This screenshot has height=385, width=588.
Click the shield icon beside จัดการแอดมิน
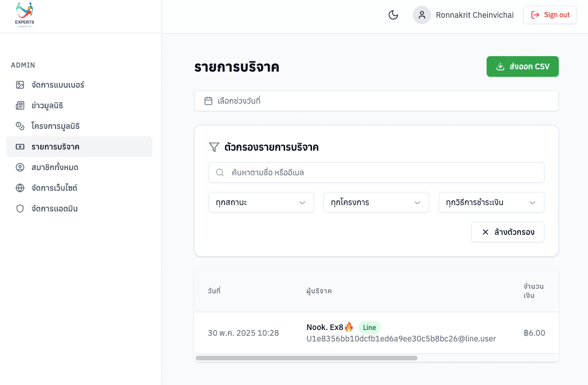[20, 209]
